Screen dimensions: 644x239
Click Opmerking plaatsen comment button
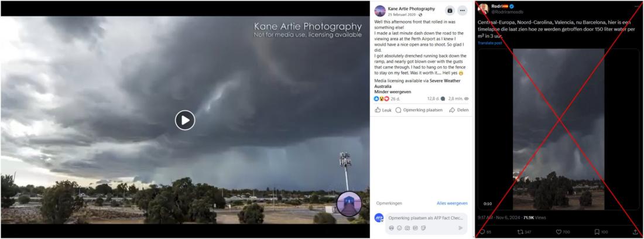point(419,110)
